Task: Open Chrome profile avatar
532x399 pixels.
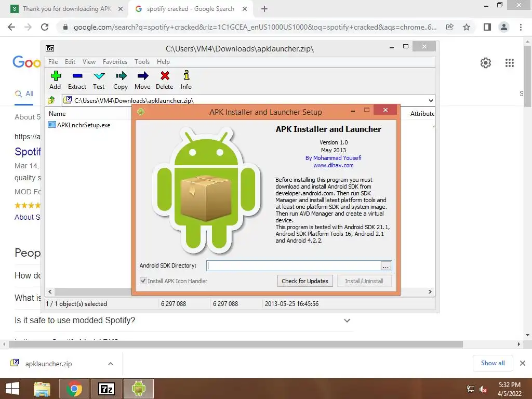Action: tap(504, 27)
